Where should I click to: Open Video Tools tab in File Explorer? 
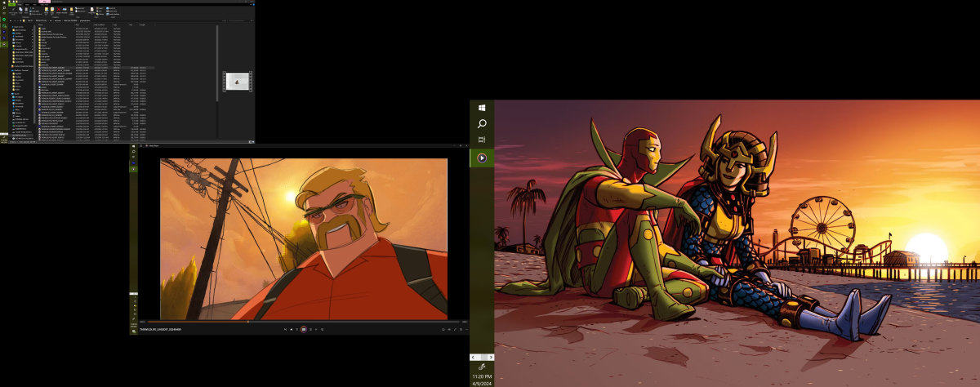pyautogui.click(x=44, y=5)
